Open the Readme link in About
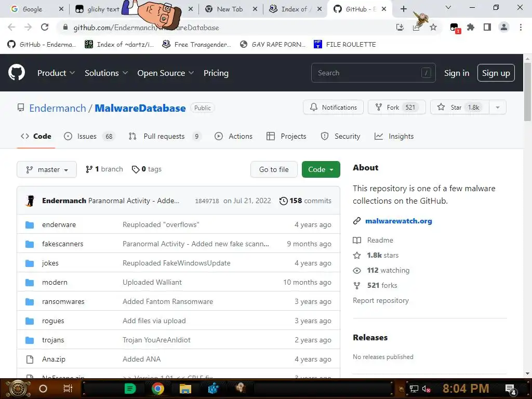Image resolution: width=532 pixels, height=399 pixels. pyautogui.click(x=373, y=240)
